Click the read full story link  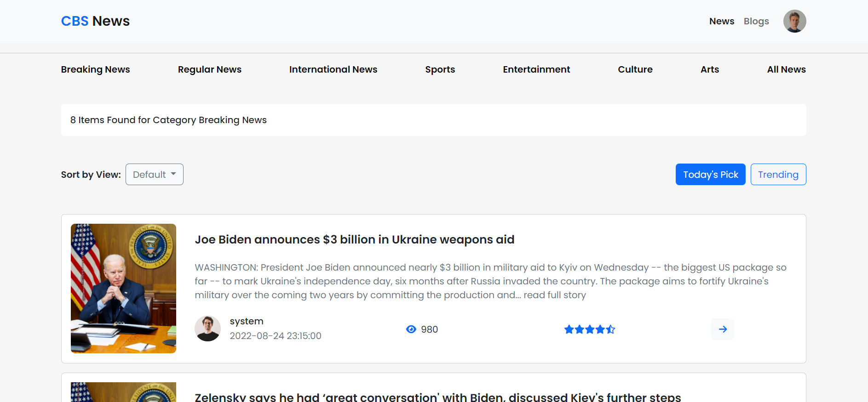554,295
